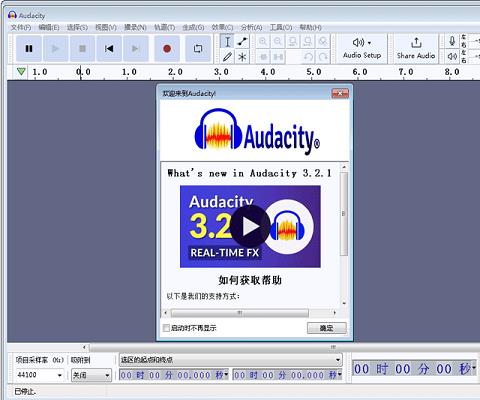Open the audio position format arrow
Viewport: 480px width, 400px height.
point(474,368)
